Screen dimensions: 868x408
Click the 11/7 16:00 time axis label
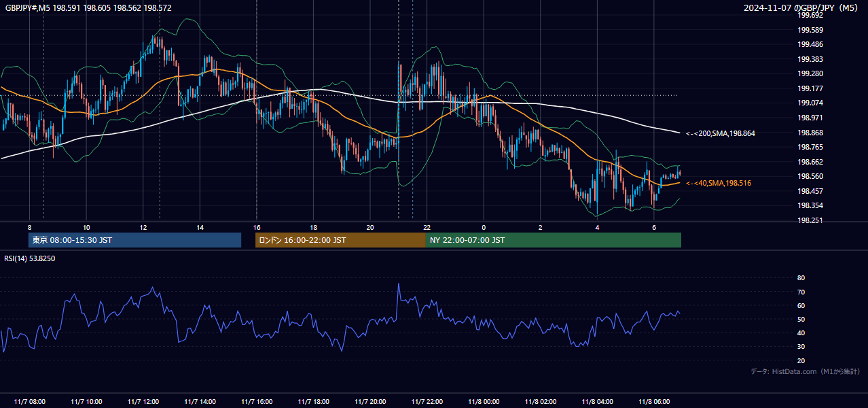tap(256, 402)
